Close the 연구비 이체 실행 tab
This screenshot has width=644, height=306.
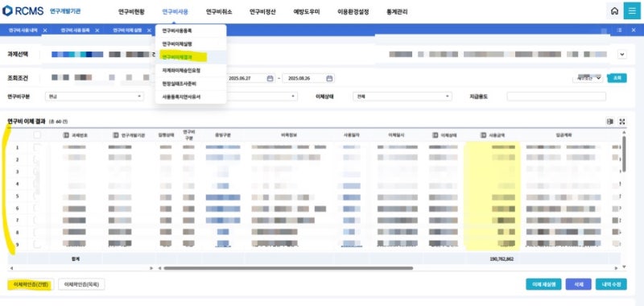click(x=149, y=31)
